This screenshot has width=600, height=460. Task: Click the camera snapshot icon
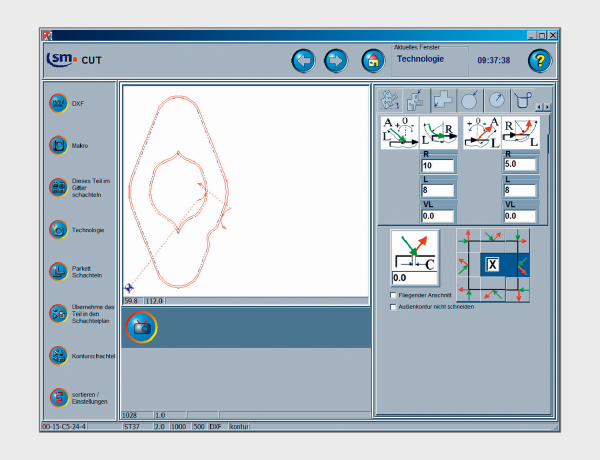(141, 327)
